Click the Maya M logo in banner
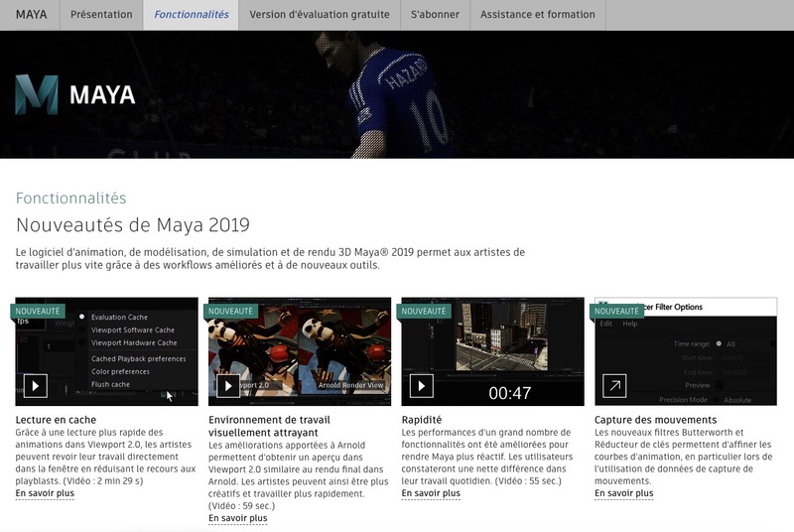 pyautogui.click(x=37, y=94)
